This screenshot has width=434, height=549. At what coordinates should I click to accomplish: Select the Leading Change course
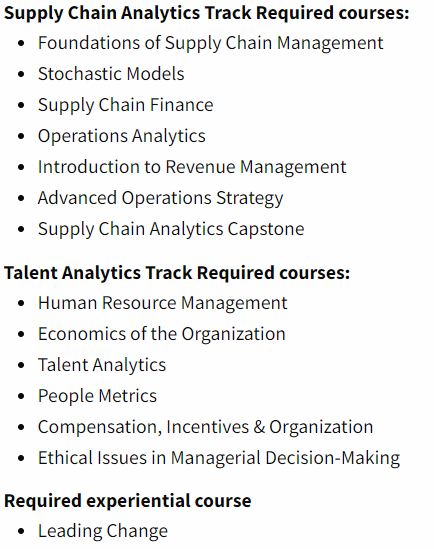103,532
